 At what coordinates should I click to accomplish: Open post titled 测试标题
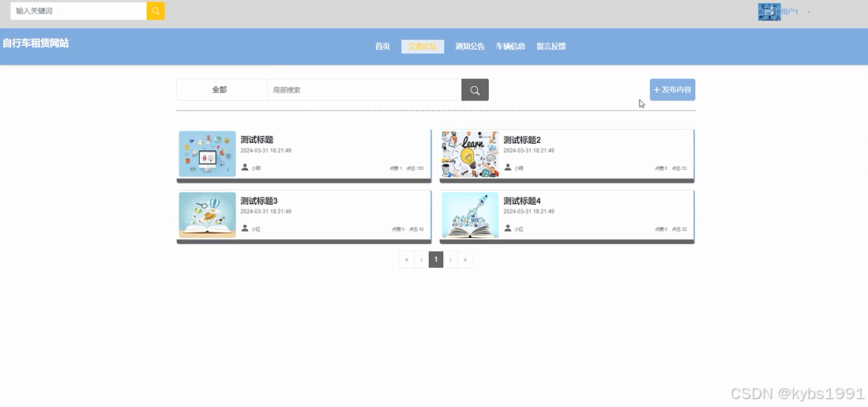(257, 140)
